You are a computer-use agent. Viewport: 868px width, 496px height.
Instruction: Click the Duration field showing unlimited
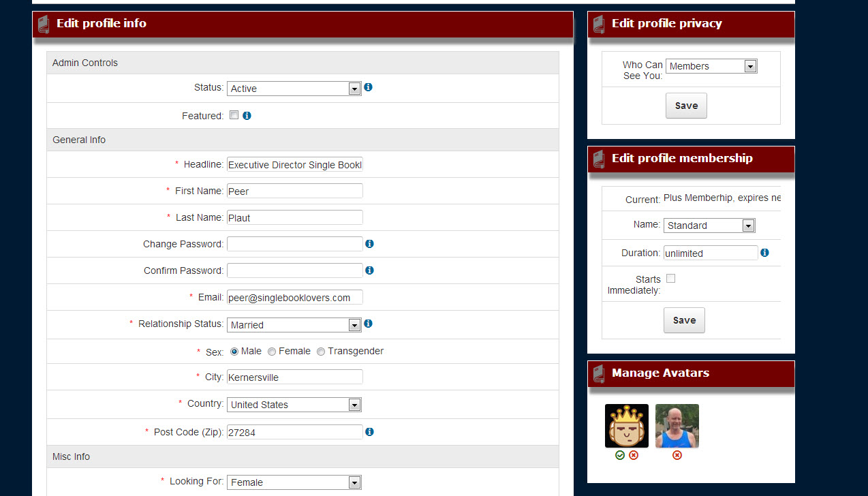711,253
